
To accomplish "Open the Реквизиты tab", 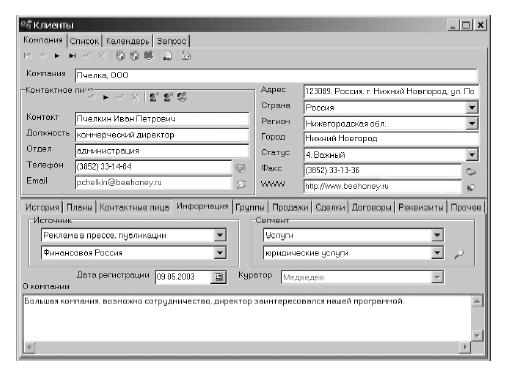I will pos(421,207).
